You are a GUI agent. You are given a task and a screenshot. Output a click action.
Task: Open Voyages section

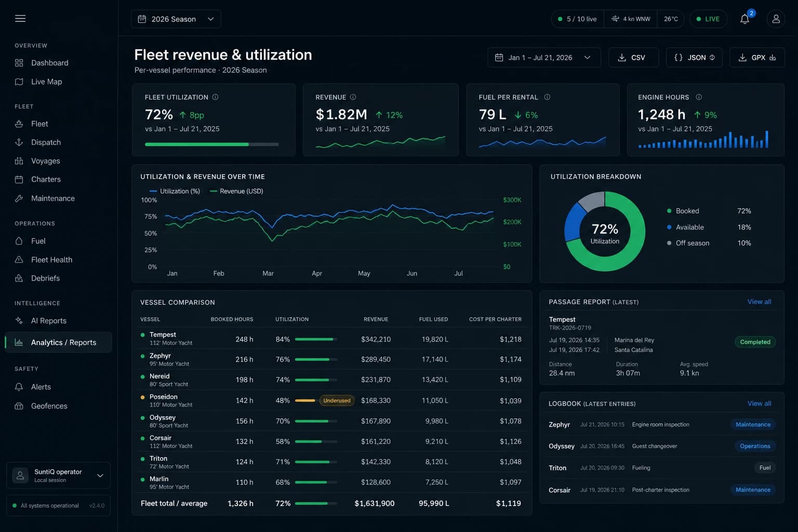[x=58, y=161]
